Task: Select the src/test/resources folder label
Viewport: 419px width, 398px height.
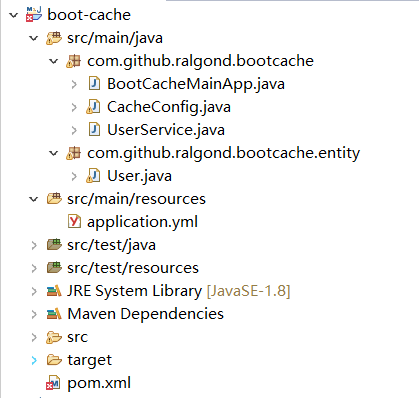Action: pos(133,268)
